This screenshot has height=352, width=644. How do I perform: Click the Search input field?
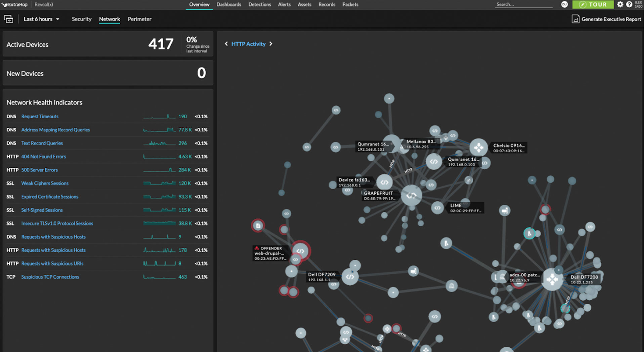(524, 4)
